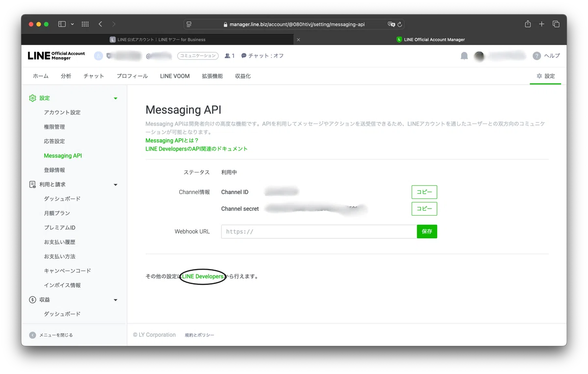588x374 pixels.
Task: Open the LINE Developers link
Action: pos(203,276)
